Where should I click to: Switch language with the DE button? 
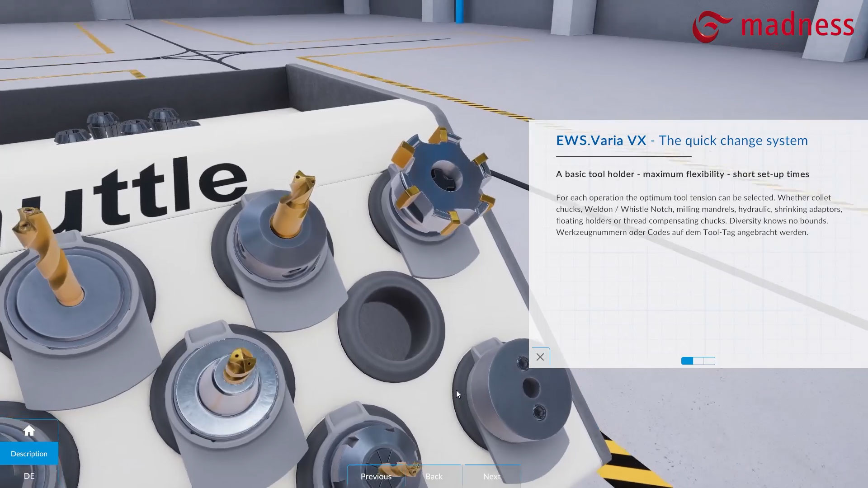point(29,476)
